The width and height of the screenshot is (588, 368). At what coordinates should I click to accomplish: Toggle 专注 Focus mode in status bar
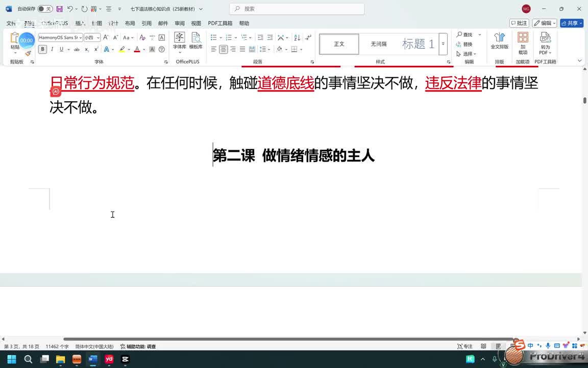[465, 346]
